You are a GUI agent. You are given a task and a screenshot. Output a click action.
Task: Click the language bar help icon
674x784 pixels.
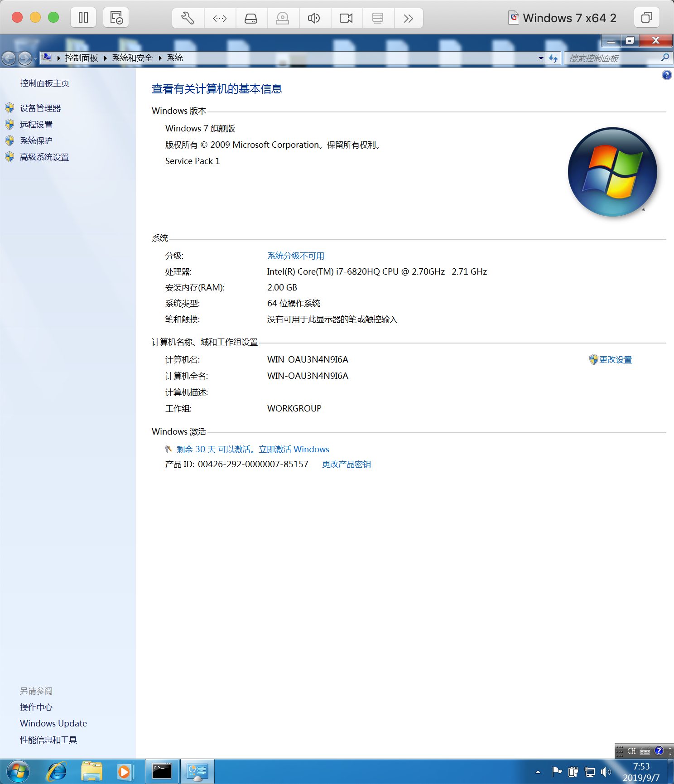pos(659,751)
